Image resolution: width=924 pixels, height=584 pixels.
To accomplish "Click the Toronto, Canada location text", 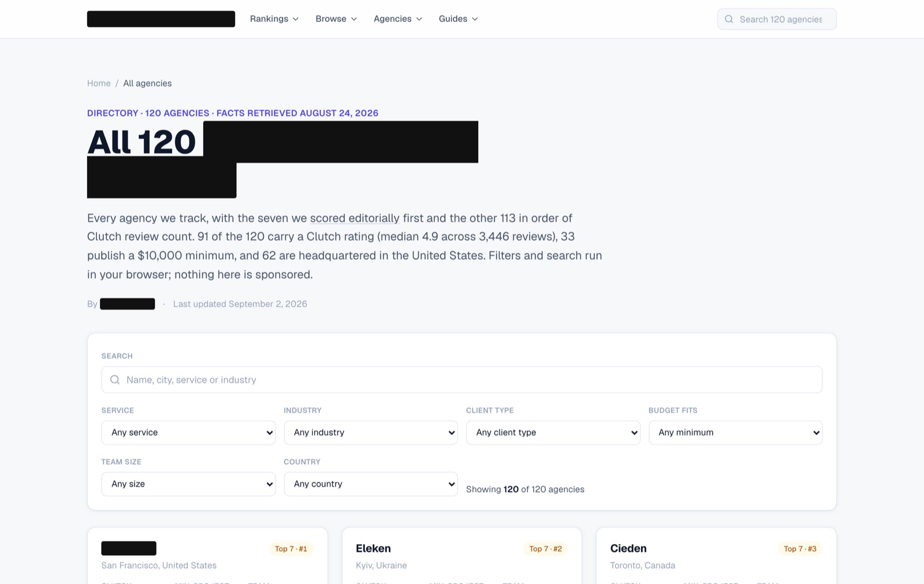I will [x=643, y=566].
